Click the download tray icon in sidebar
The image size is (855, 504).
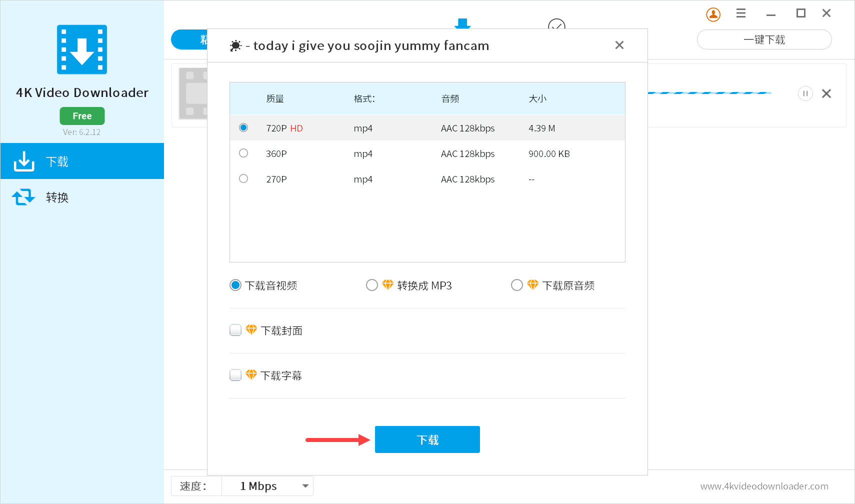click(x=24, y=161)
